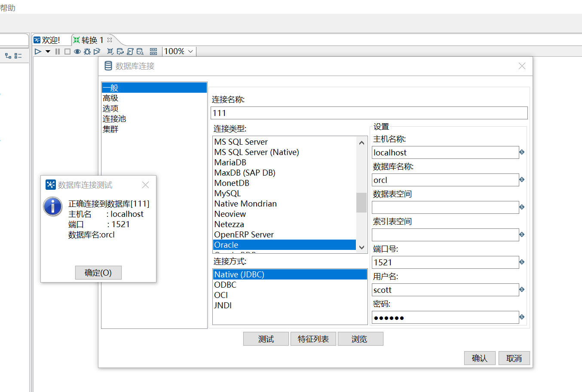Generate SQL for the transformation

coord(130,51)
